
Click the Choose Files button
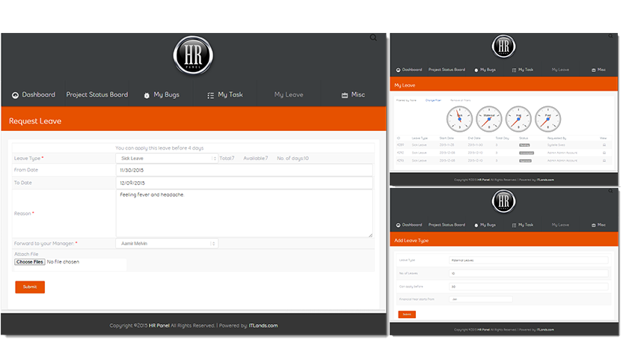(x=30, y=262)
